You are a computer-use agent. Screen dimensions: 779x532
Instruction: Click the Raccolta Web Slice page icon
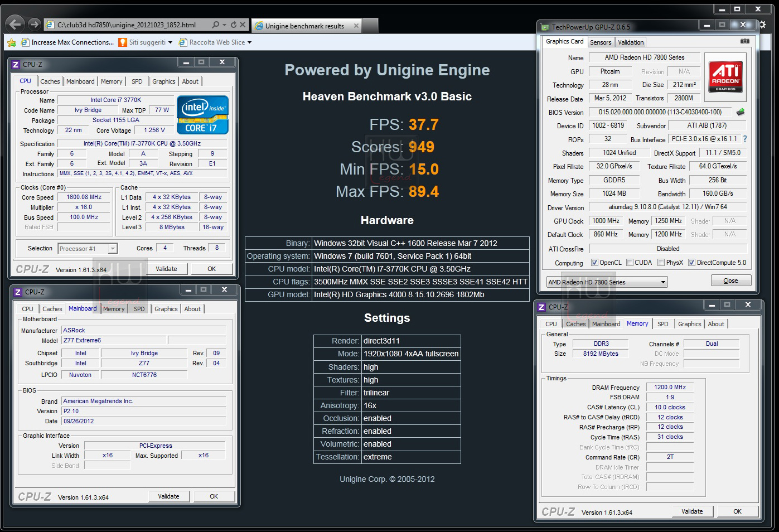(x=183, y=42)
